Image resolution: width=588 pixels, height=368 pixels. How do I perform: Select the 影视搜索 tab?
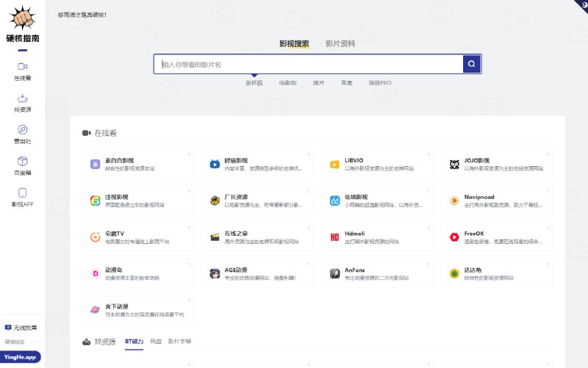click(x=294, y=43)
